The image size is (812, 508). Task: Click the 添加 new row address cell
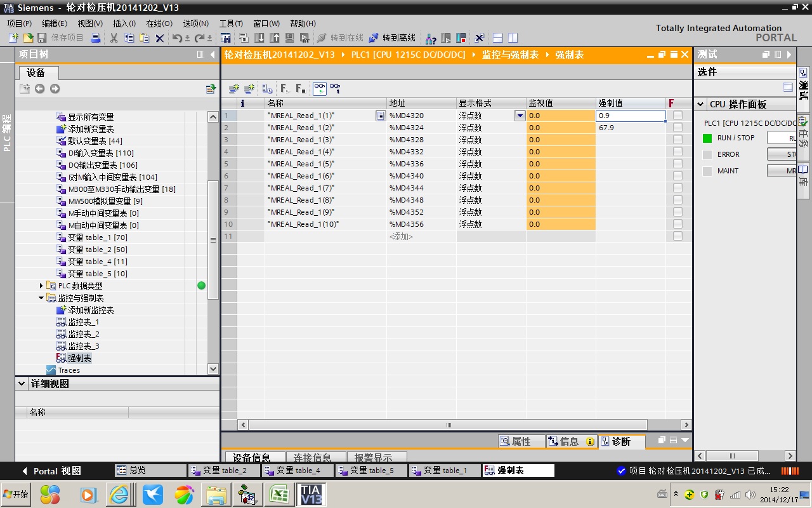click(421, 236)
